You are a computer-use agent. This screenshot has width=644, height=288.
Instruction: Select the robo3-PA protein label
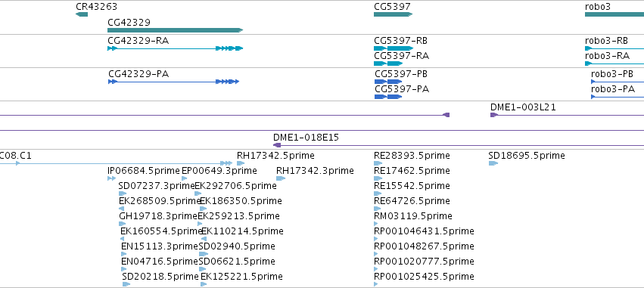613,89
